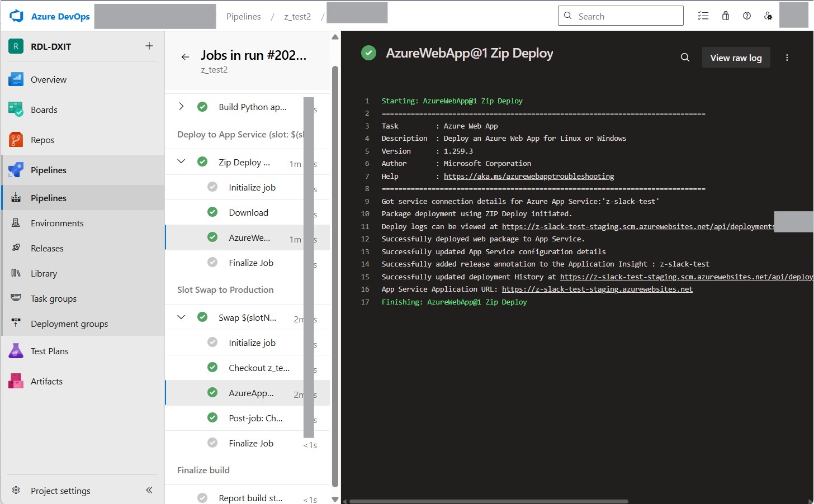Viewport: 814px width, 504px height.
Task: Click the jobs list scroll-up arrow
Action: click(x=335, y=37)
